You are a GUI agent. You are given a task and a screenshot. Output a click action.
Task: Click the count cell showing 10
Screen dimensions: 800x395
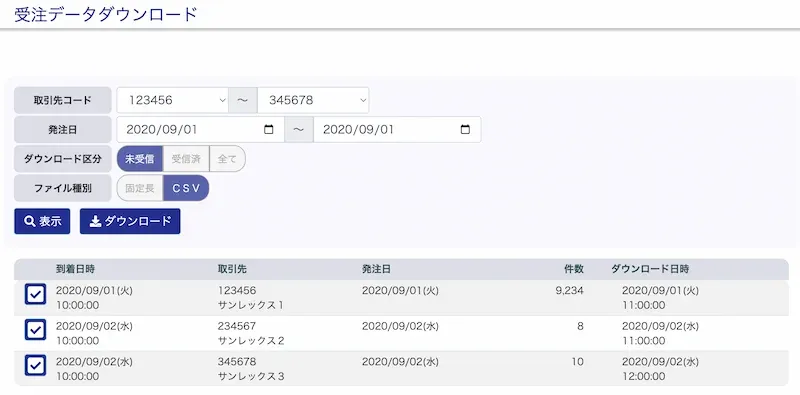coord(578,362)
